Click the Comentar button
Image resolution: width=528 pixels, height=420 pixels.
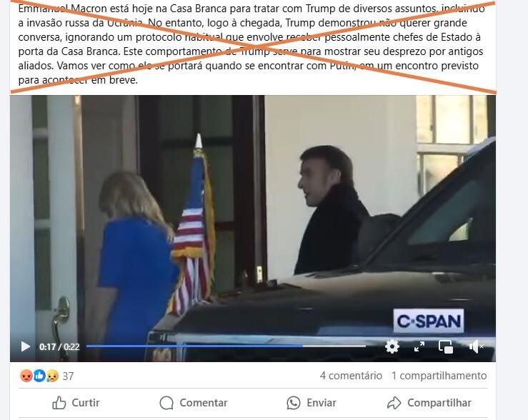click(194, 403)
